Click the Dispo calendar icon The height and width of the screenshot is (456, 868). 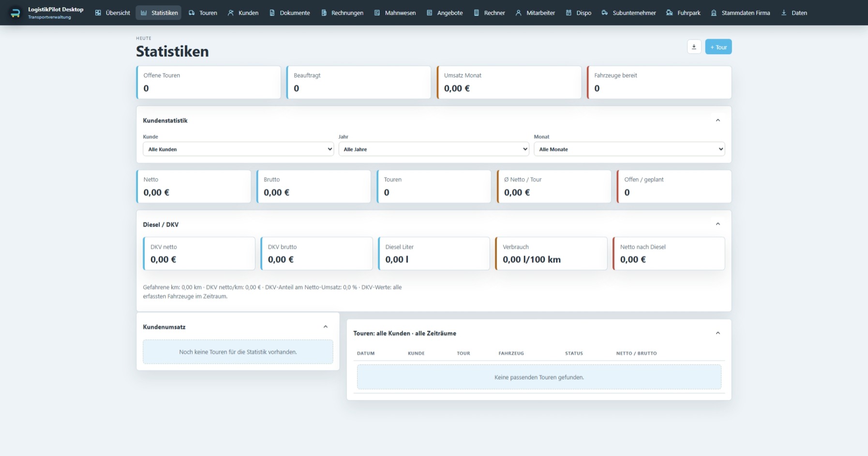[569, 13]
